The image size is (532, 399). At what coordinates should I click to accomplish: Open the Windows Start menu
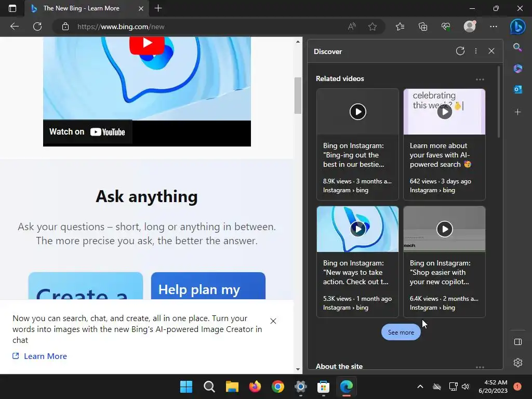(187, 387)
